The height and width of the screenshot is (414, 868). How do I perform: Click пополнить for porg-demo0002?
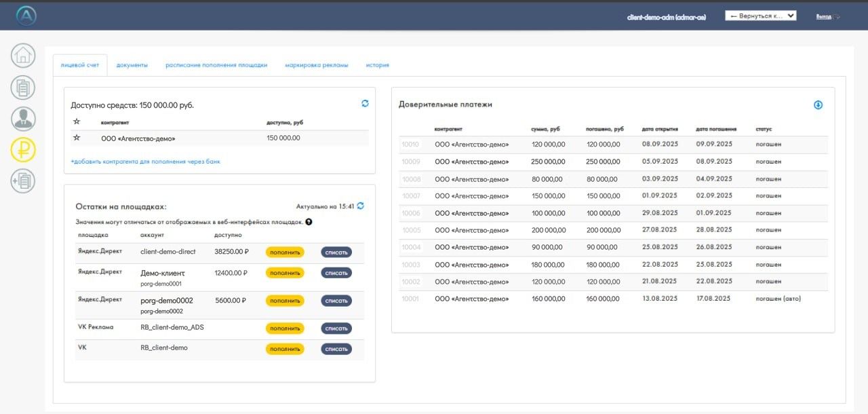coord(285,301)
